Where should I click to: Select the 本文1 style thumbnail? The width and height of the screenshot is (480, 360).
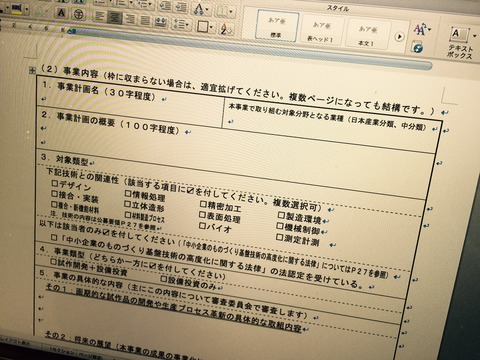367,35
